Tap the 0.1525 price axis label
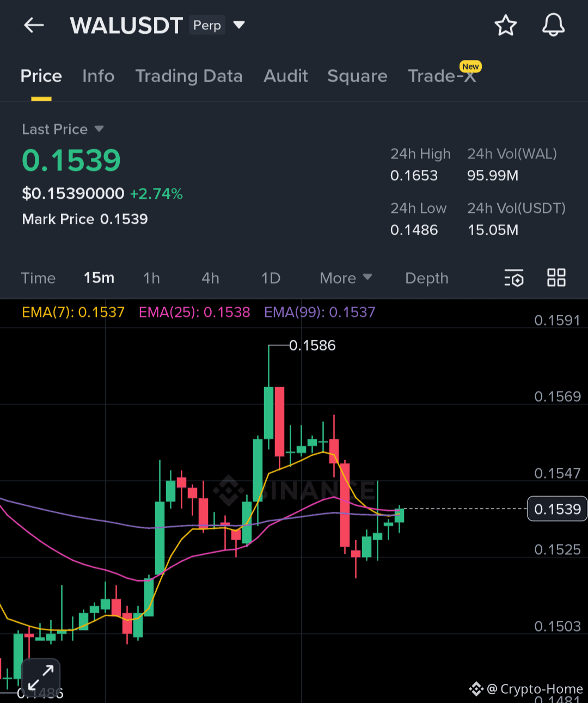 pos(558,549)
